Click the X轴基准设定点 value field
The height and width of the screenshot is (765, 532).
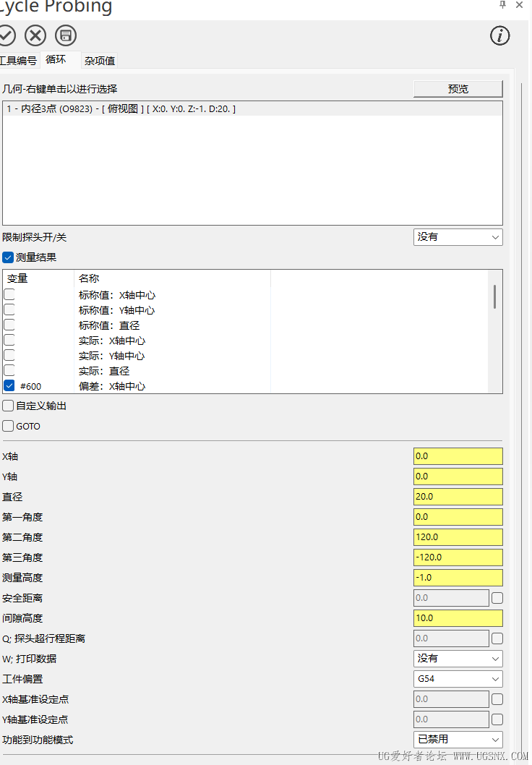(451, 699)
